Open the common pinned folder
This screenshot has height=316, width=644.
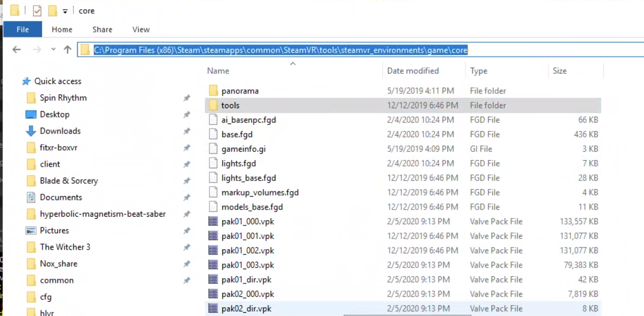(x=57, y=280)
